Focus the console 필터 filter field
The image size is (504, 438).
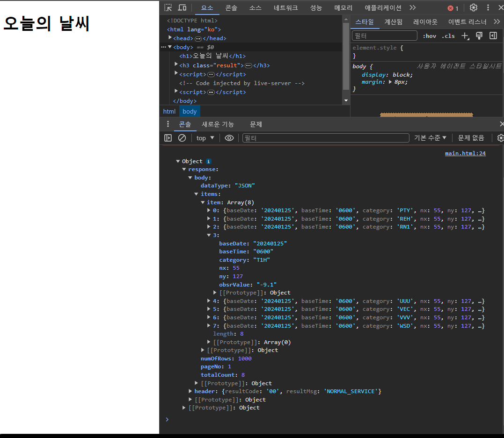(x=326, y=138)
